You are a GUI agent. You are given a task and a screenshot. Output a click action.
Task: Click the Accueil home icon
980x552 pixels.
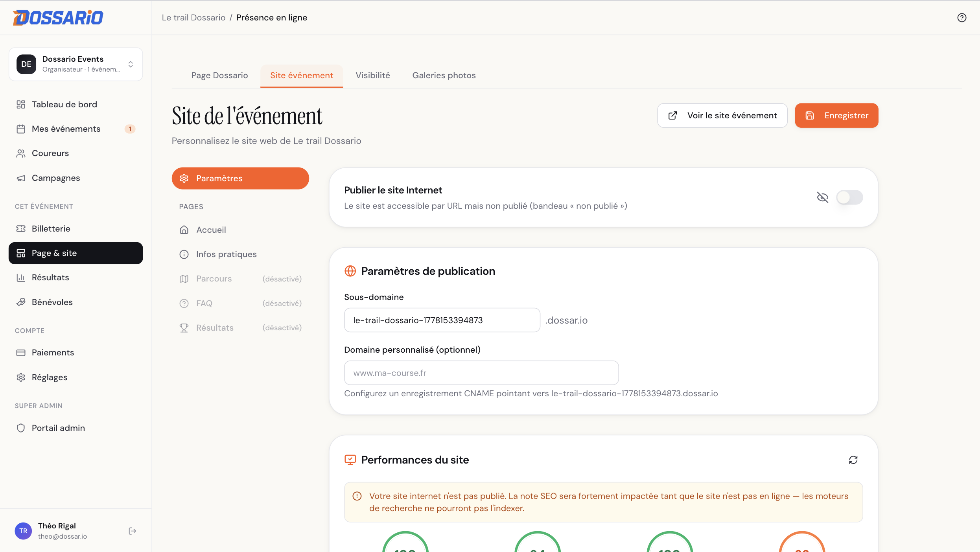(184, 230)
